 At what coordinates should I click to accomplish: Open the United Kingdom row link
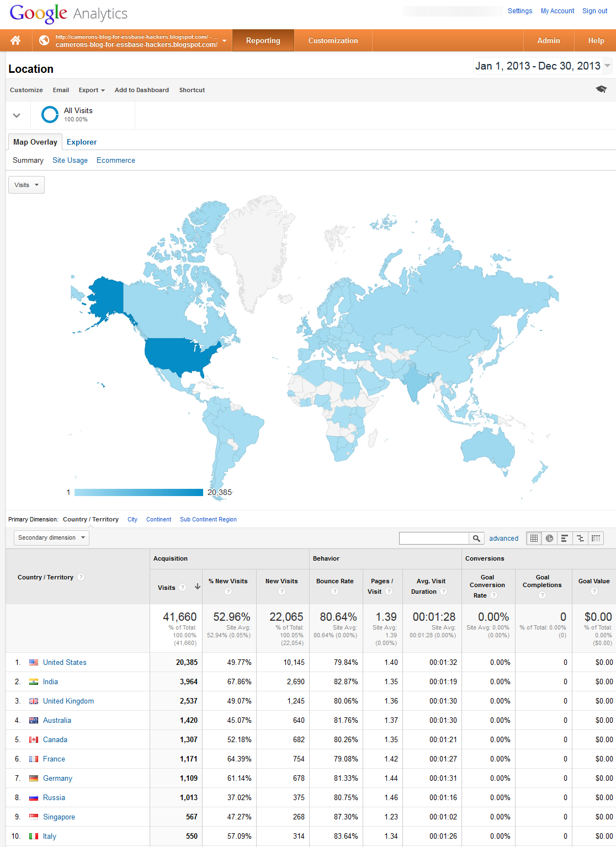coord(68,701)
